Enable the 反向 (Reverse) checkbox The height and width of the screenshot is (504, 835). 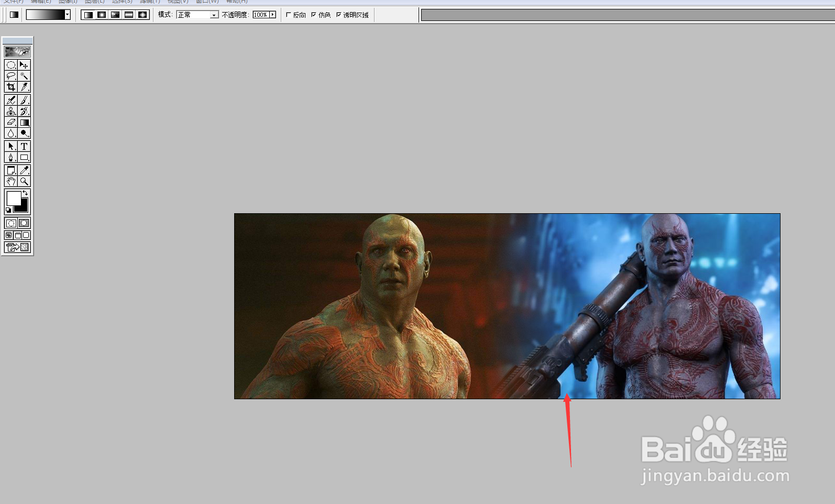[x=289, y=15]
